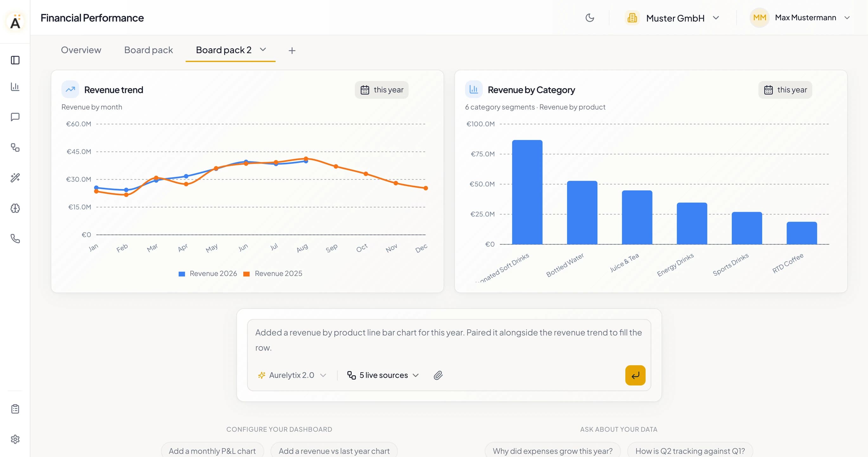Switch to the Board pack tab

click(x=149, y=50)
